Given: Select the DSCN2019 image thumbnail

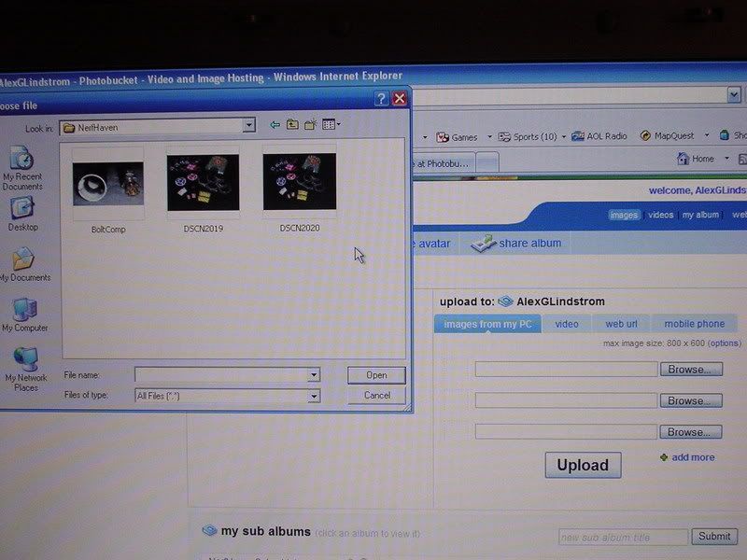Looking at the screenshot, I should pyautogui.click(x=203, y=184).
